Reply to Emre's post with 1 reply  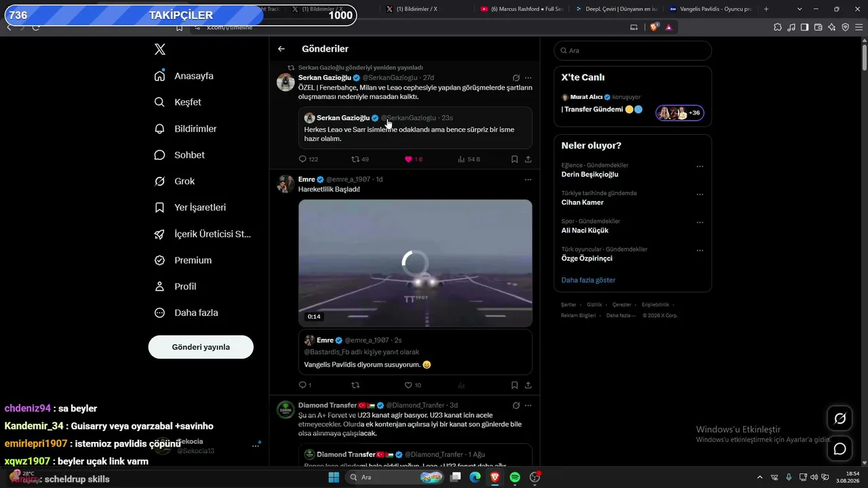(305, 385)
